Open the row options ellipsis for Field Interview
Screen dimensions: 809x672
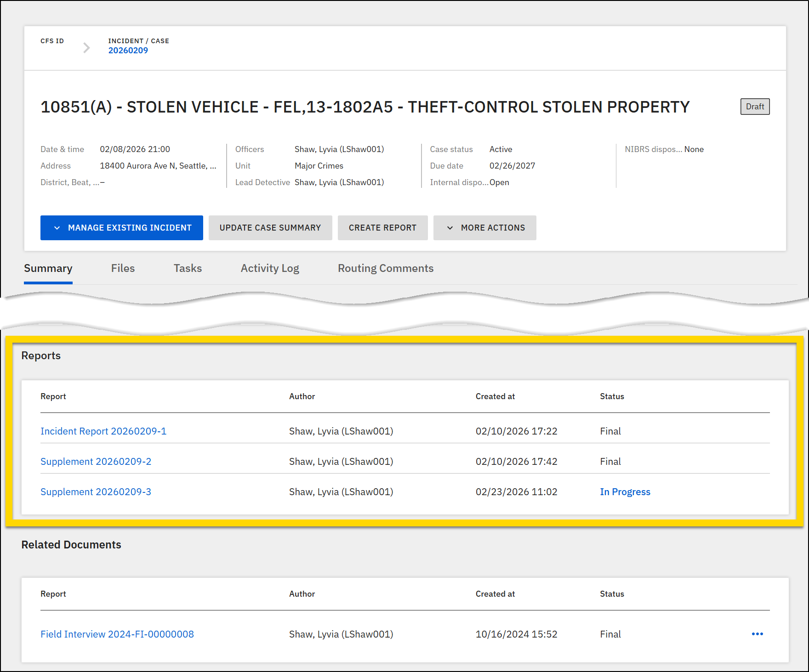pyautogui.click(x=757, y=634)
